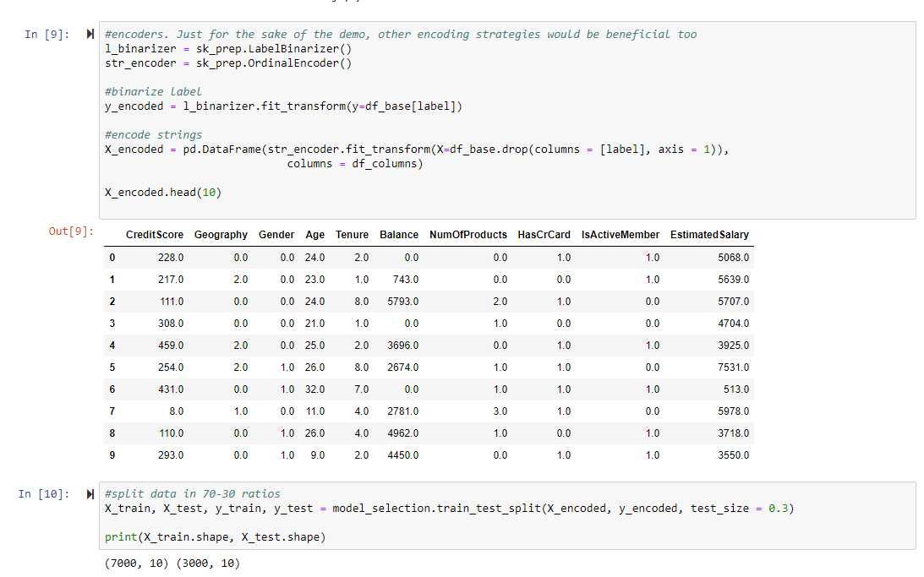Place cursor in the train_test_split code line

pyautogui.click(x=448, y=509)
